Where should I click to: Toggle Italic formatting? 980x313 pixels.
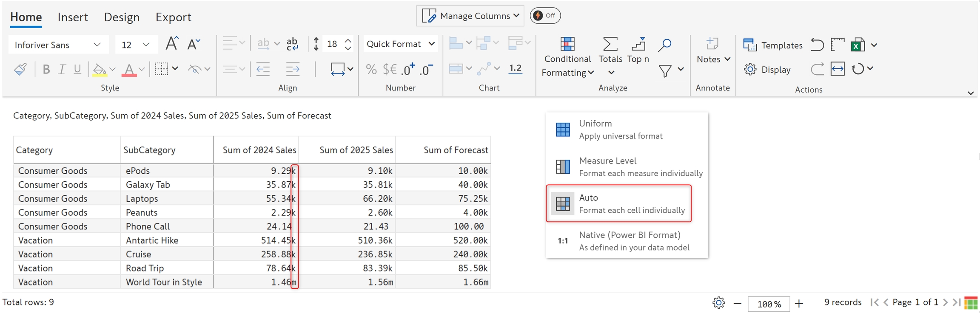pyautogui.click(x=62, y=69)
